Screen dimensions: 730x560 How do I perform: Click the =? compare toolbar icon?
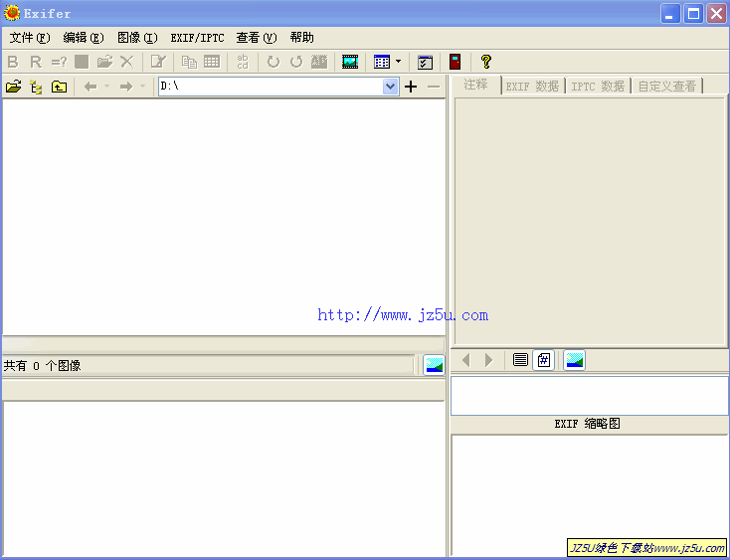tap(59, 62)
